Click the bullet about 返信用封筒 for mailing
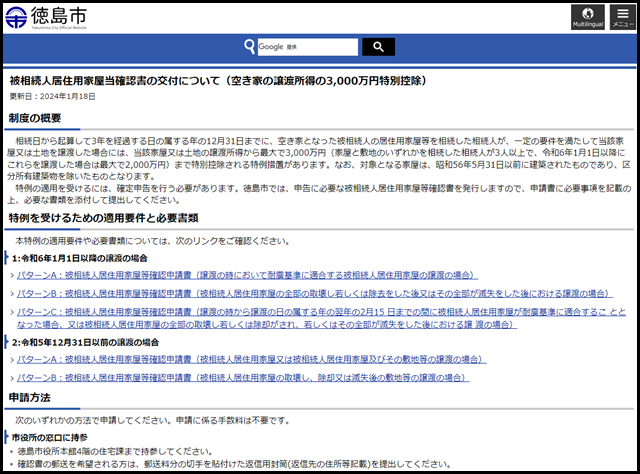This screenshot has width=640, height=474. coord(234,464)
